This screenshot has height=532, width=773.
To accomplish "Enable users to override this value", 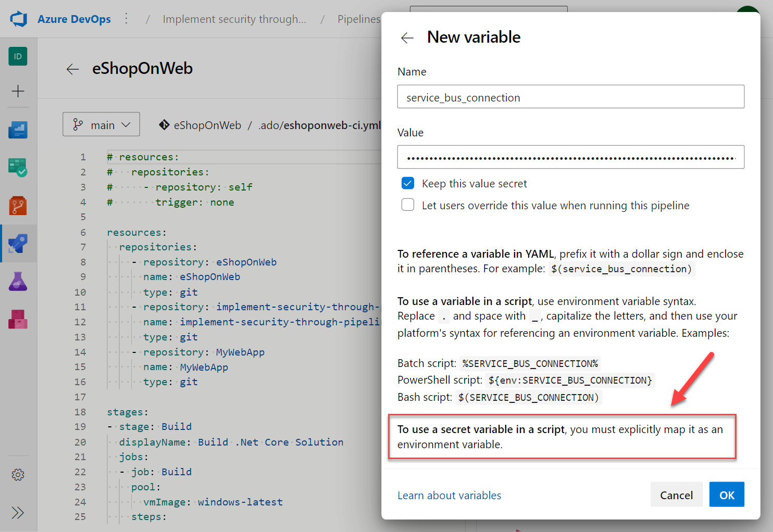I will pos(408,205).
